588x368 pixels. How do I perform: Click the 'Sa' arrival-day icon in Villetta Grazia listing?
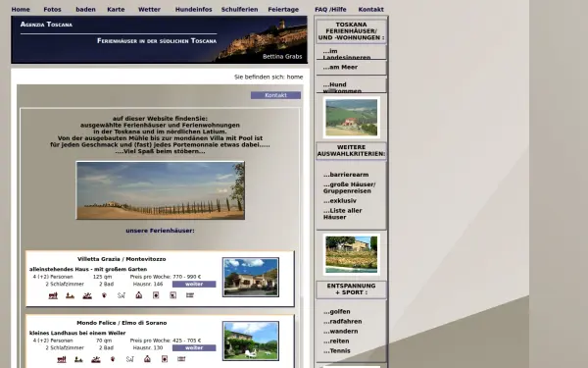(122, 295)
